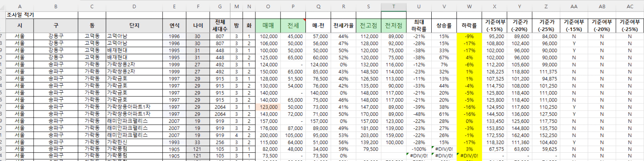
Task: Select column W header letter
Action: point(469,6)
